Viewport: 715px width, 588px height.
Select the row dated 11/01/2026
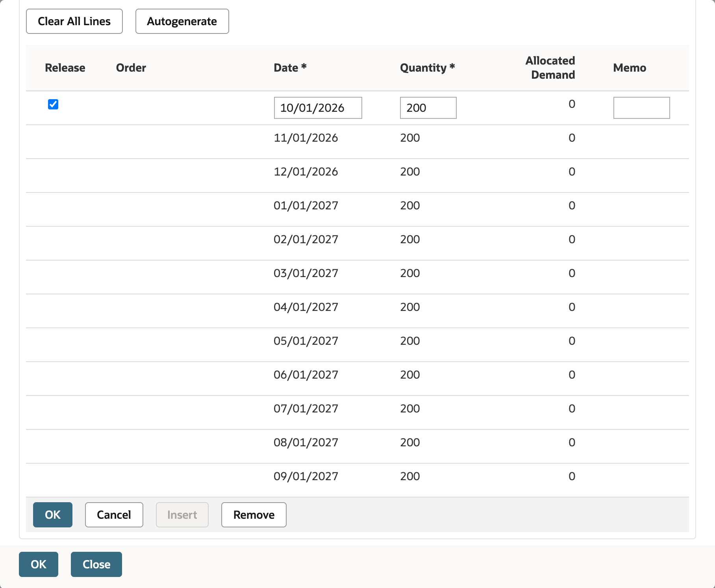pyautogui.click(x=357, y=142)
